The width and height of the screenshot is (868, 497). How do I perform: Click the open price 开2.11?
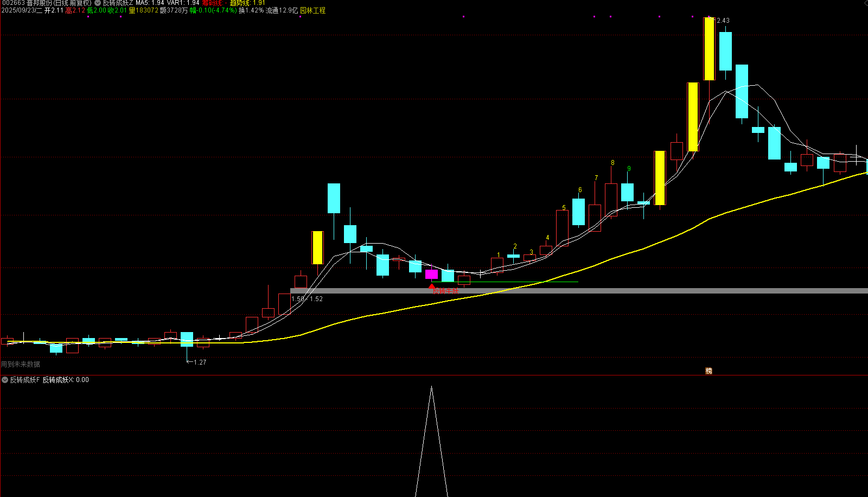[x=54, y=10]
